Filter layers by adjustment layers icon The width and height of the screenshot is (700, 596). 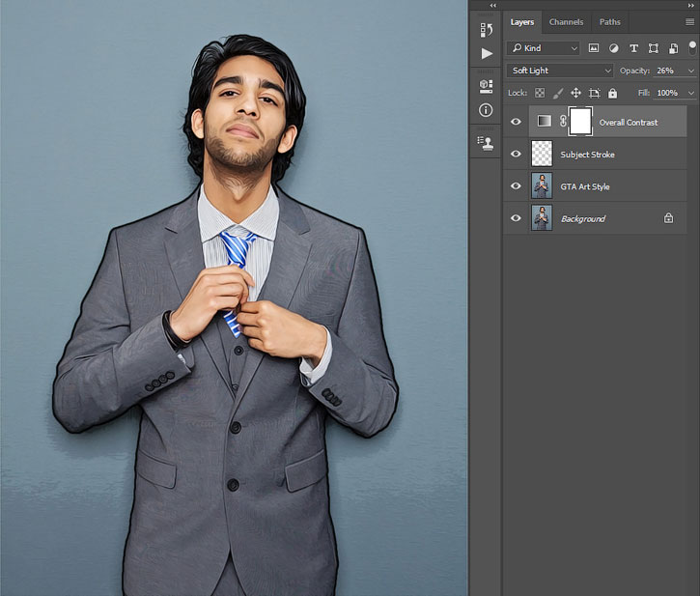614,48
